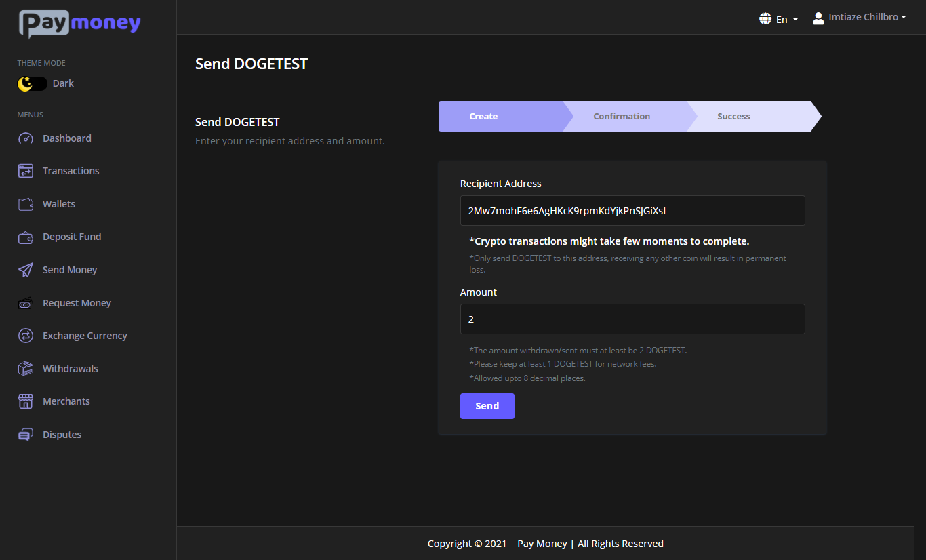
Task: Click the Withdrawals icon
Action: 25,368
